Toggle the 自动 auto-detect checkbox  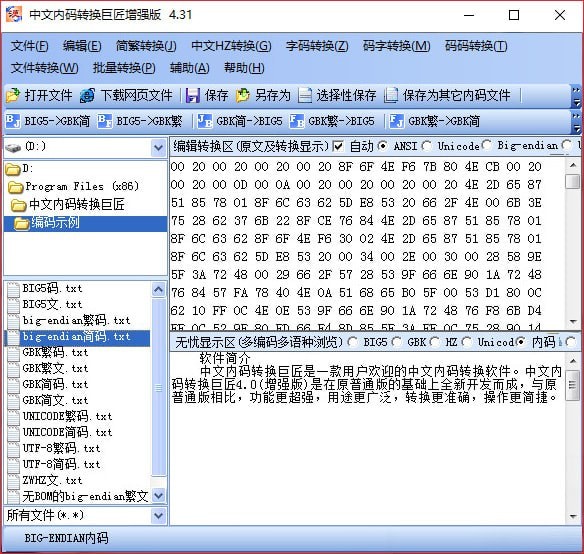[x=337, y=146]
